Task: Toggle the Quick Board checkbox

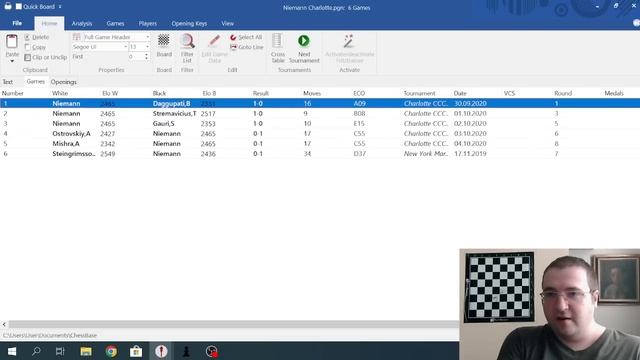Action: [x=19, y=7]
